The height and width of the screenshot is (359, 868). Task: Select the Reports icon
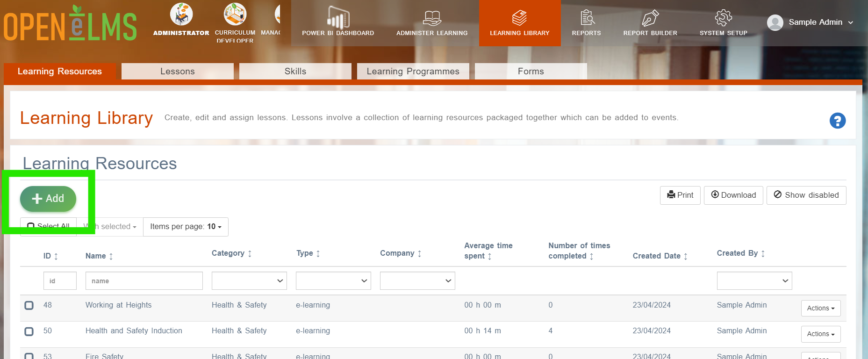pos(587,18)
